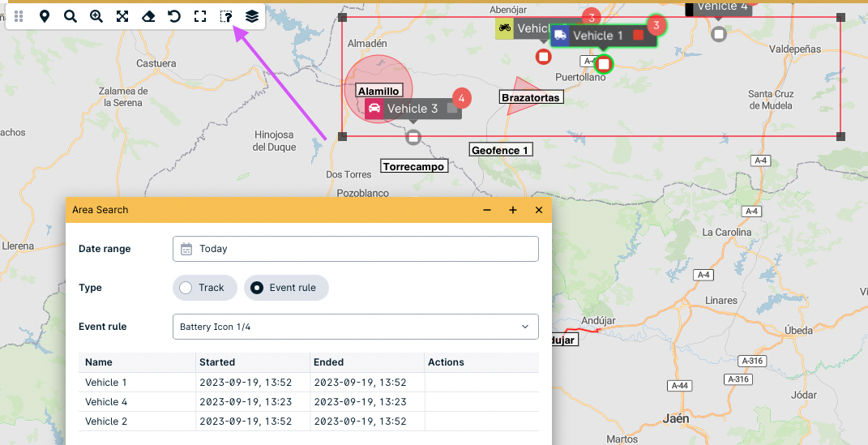Click the Ended column header

click(x=368, y=362)
